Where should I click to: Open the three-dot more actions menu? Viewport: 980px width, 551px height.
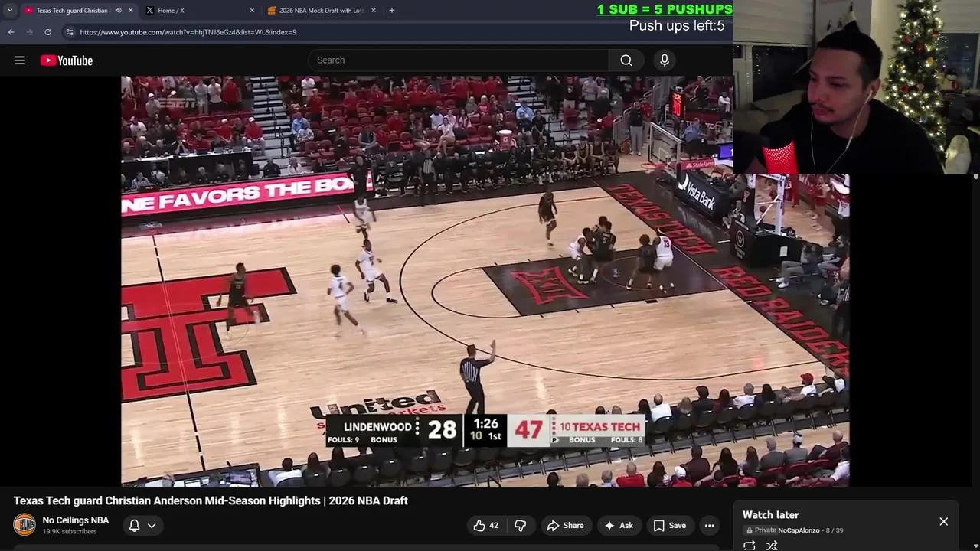click(710, 525)
